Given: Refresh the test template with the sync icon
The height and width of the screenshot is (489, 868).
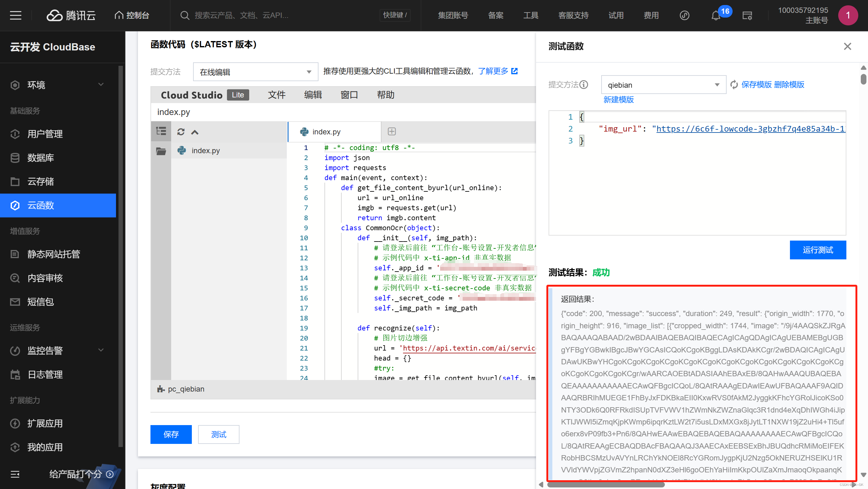Looking at the screenshot, I should coord(734,85).
